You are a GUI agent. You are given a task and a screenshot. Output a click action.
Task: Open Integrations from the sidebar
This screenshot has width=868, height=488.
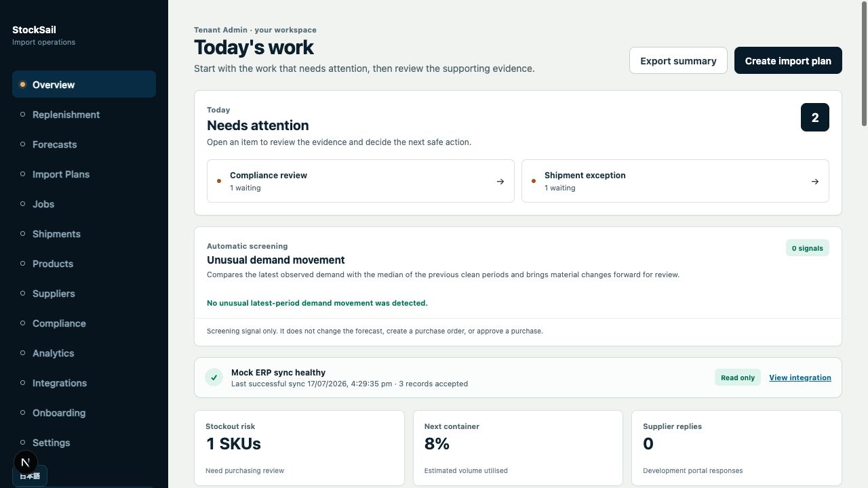pos(84,383)
